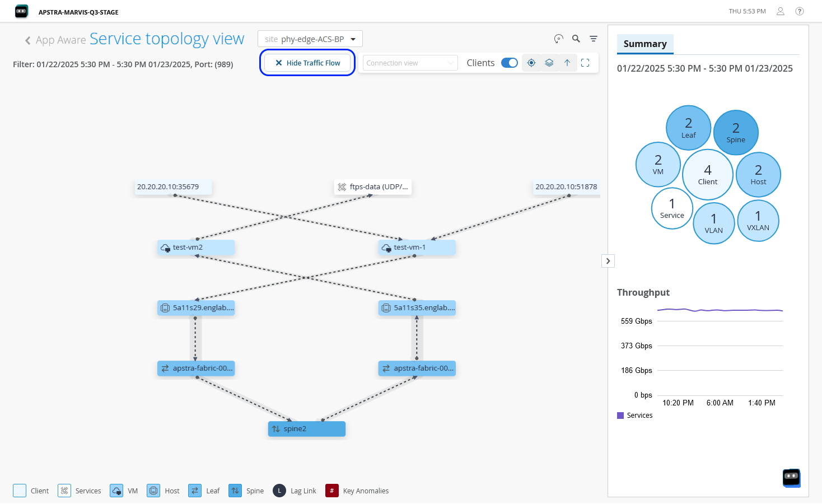Click the Throughput heading

pos(643,292)
